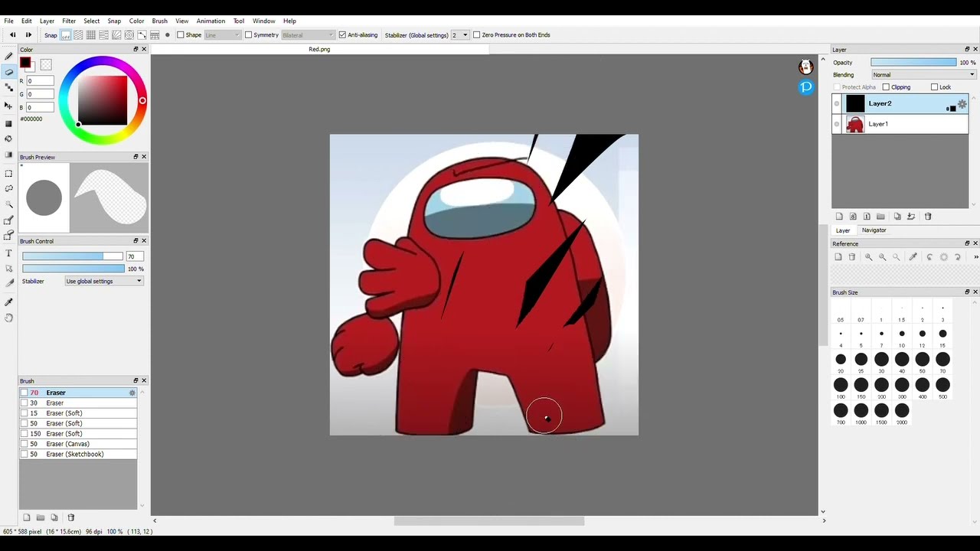Float the Brush panel
This screenshot has height=551, width=980.
[x=136, y=380]
